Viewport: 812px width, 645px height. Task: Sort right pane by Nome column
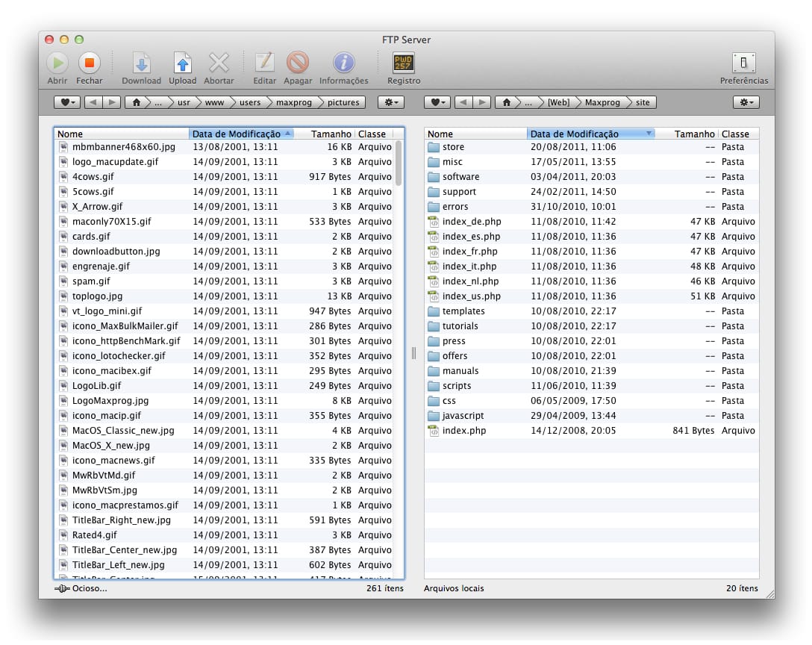pyautogui.click(x=475, y=134)
